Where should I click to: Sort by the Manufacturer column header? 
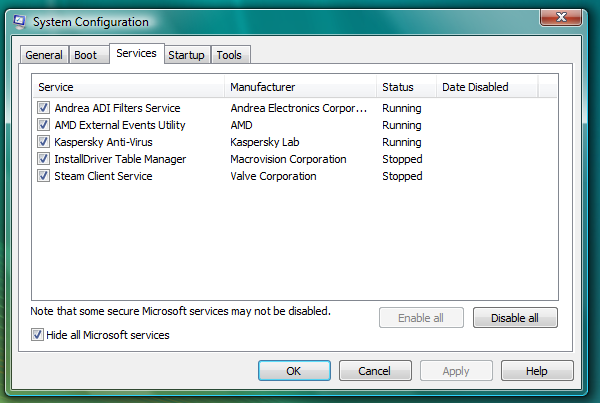pos(300,87)
